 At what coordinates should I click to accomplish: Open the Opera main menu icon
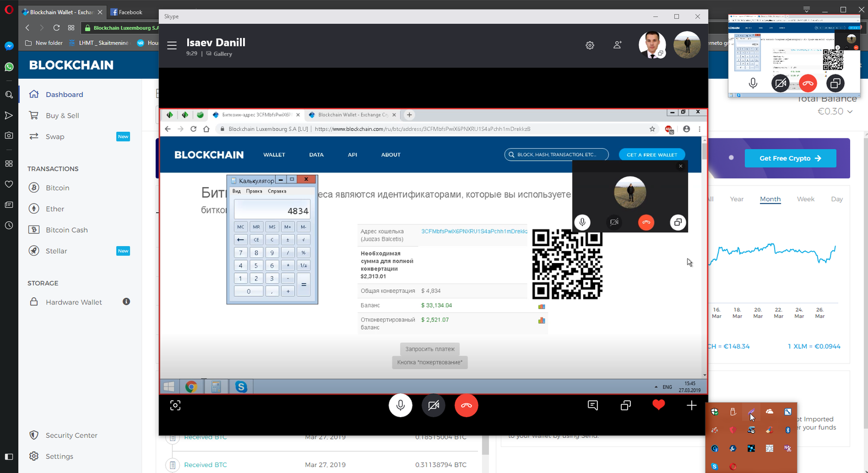tap(9, 9)
